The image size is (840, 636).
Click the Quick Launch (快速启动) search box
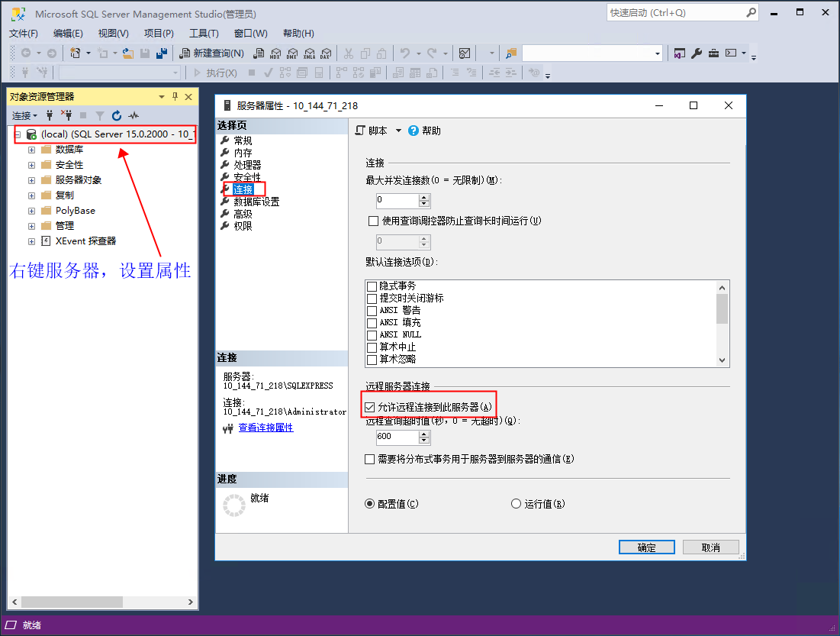(674, 13)
